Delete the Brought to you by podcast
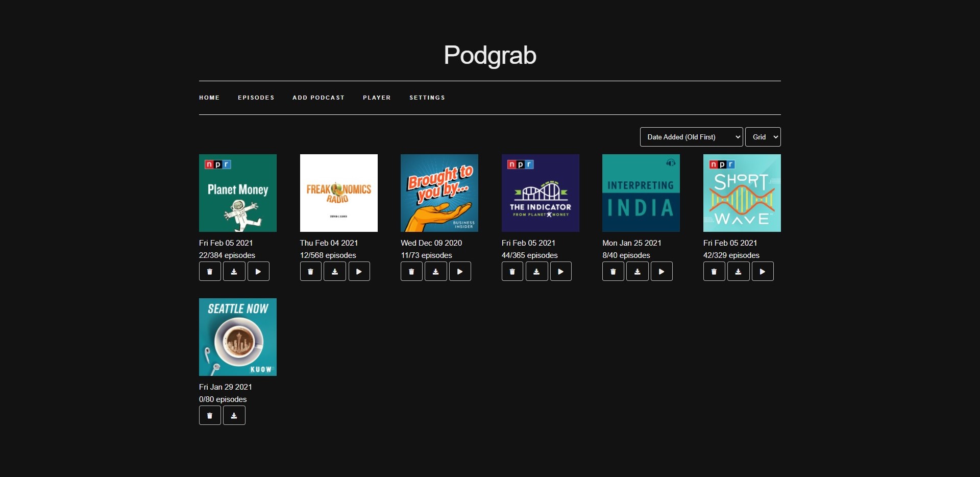The width and height of the screenshot is (980, 477). coord(411,271)
